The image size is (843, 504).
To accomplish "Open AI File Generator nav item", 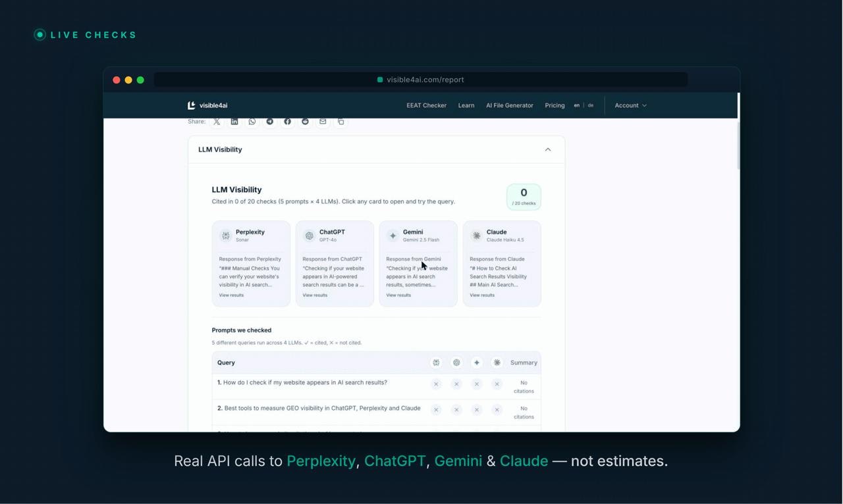I will 510,105.
